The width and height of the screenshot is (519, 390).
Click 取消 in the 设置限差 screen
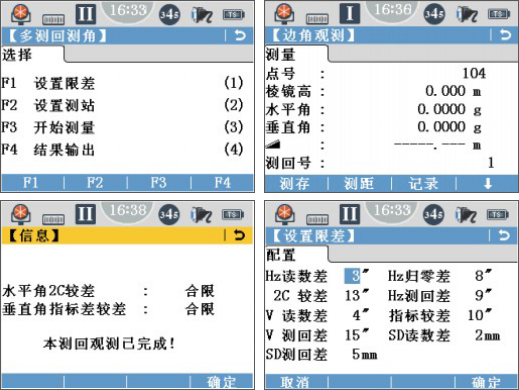[x=295, y=382]
